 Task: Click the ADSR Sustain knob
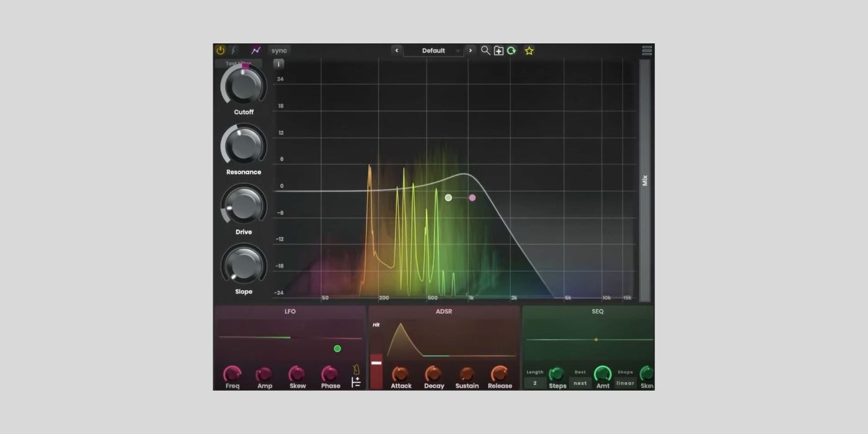tap(467, 374)
